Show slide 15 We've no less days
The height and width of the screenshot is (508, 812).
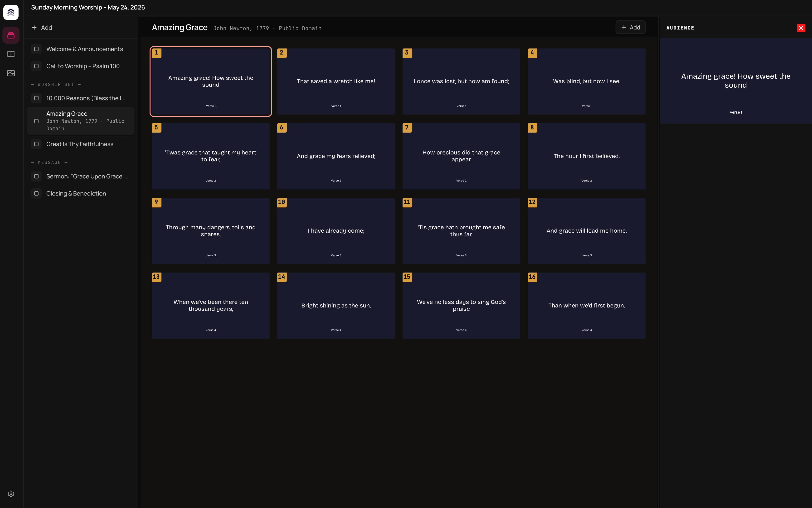tap(461, 305)
